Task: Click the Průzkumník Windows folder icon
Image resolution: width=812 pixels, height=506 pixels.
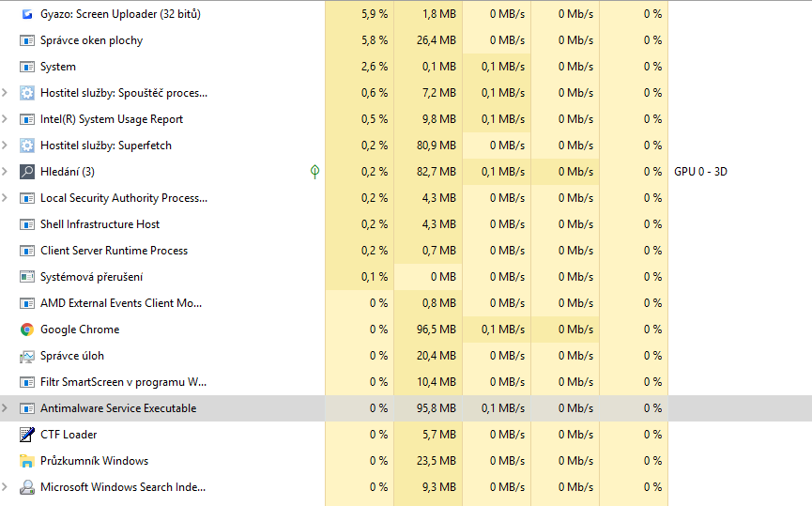Action: click(27, 461)
